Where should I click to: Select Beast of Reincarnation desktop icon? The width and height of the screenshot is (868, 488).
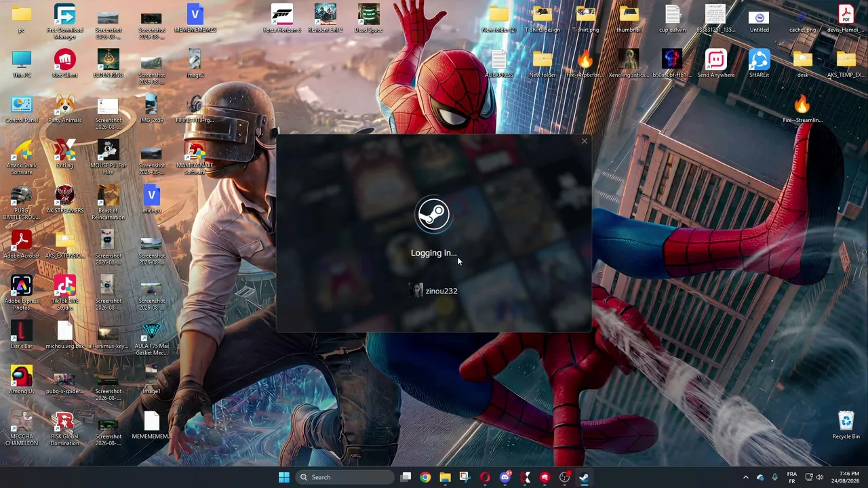tap(108, 203)
